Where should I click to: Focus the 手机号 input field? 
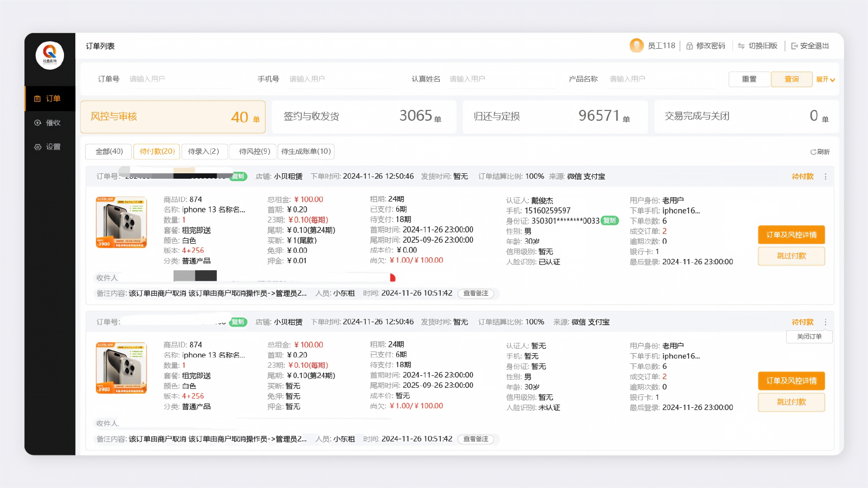pos(340,79)
